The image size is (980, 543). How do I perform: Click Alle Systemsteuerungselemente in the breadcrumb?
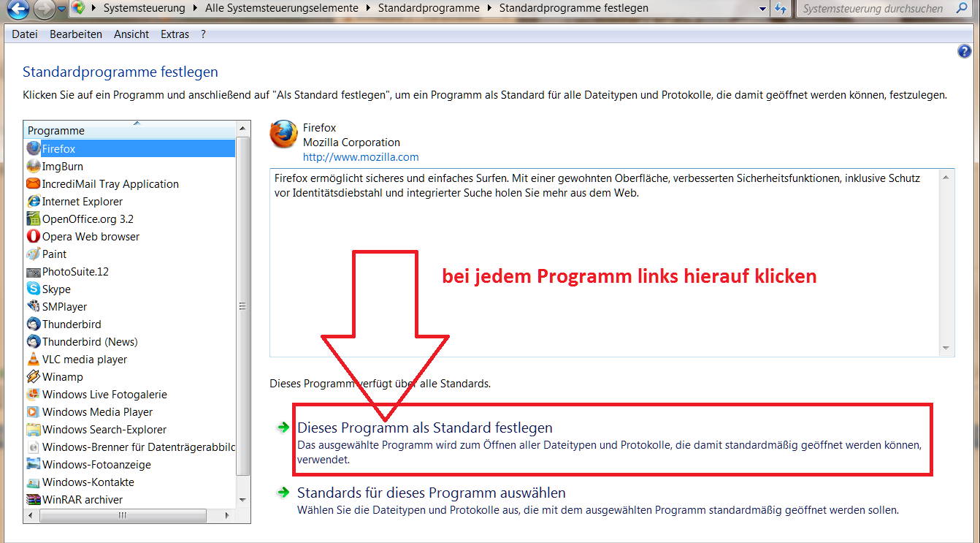282,9
